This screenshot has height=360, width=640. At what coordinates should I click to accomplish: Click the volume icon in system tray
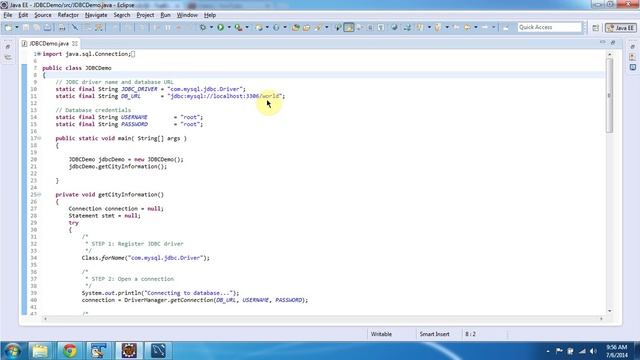[x=593, y=351]
